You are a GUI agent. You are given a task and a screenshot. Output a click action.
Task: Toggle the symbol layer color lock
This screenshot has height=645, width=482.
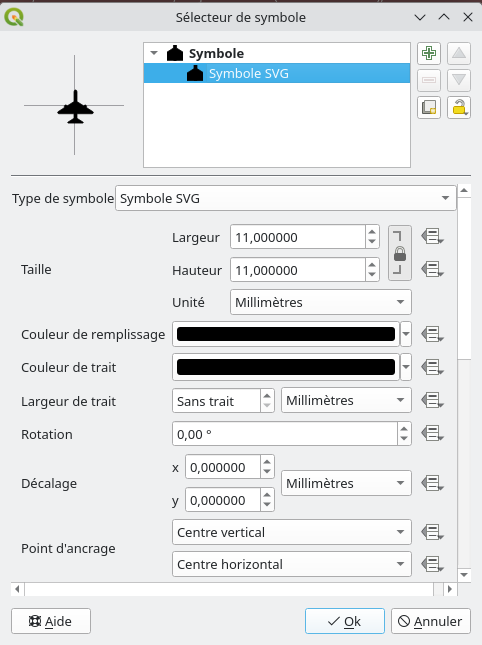click(459, 107)
